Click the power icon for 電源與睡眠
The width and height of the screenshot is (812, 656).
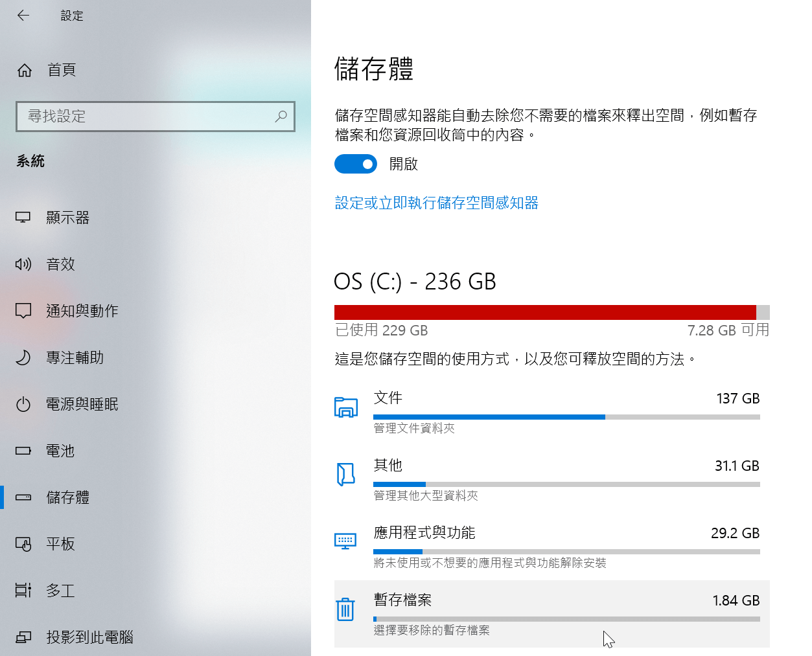(23, 404)
